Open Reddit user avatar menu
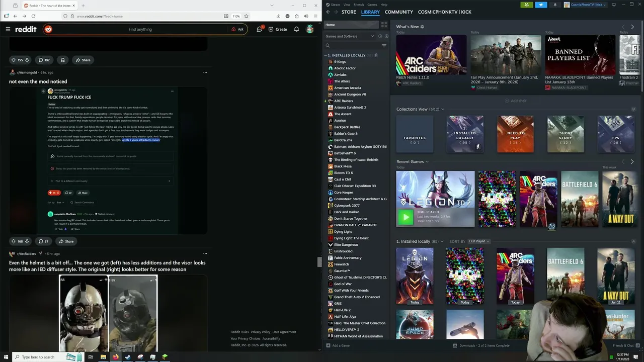This screenshot has width=644, height=362. pos(311,29)
